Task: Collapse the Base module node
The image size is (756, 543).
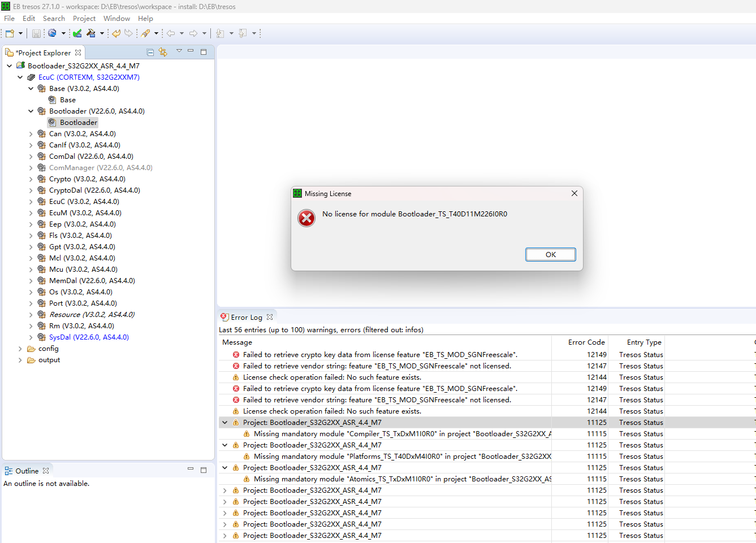Action: (x=31, y=88)
